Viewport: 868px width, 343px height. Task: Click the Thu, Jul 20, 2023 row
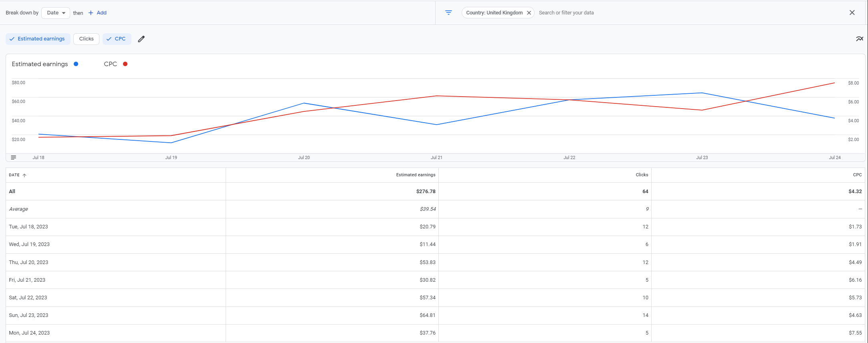click(435, 262)
